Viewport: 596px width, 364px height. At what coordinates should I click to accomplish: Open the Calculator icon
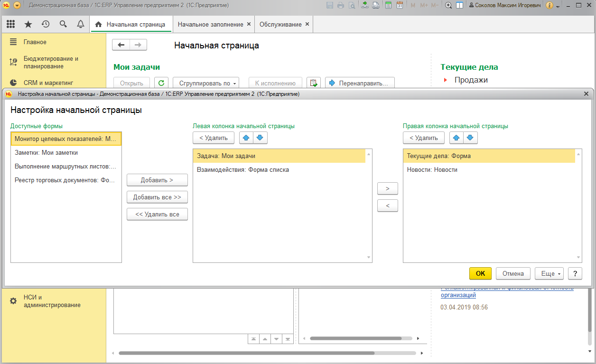pos(389,5)
